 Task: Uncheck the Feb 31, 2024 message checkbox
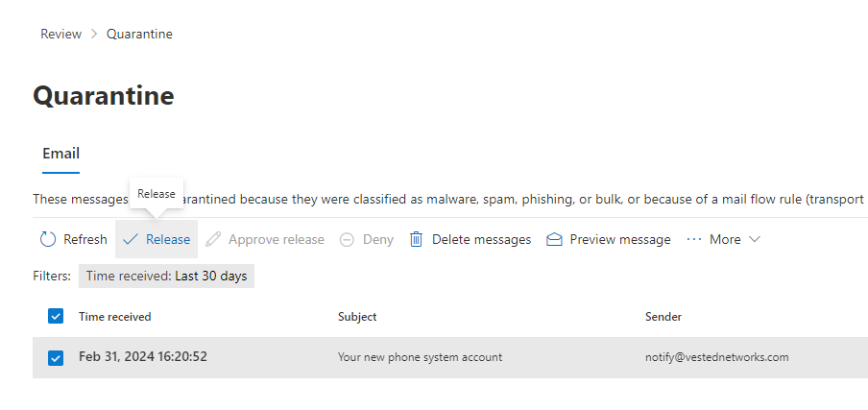56,358
